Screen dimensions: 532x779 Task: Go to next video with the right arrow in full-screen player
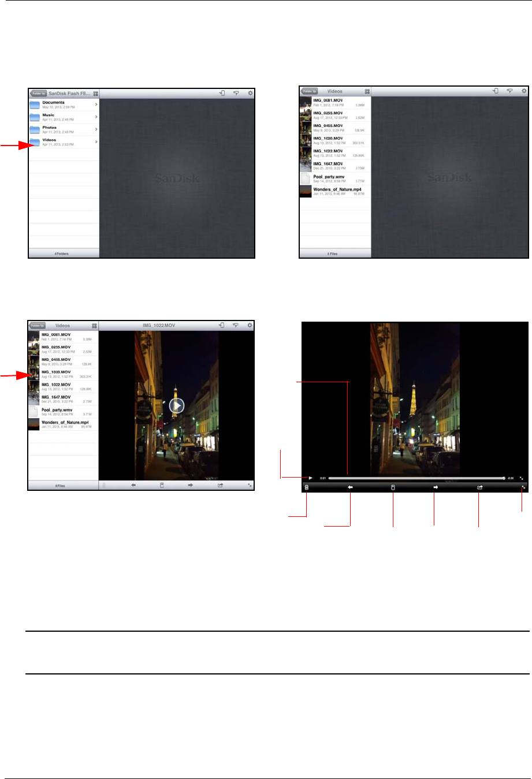click(436, 487)
